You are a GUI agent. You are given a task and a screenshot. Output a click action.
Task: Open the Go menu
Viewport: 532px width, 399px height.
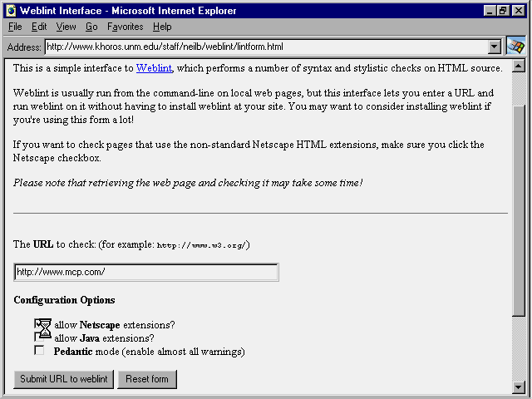click(91, 27)
